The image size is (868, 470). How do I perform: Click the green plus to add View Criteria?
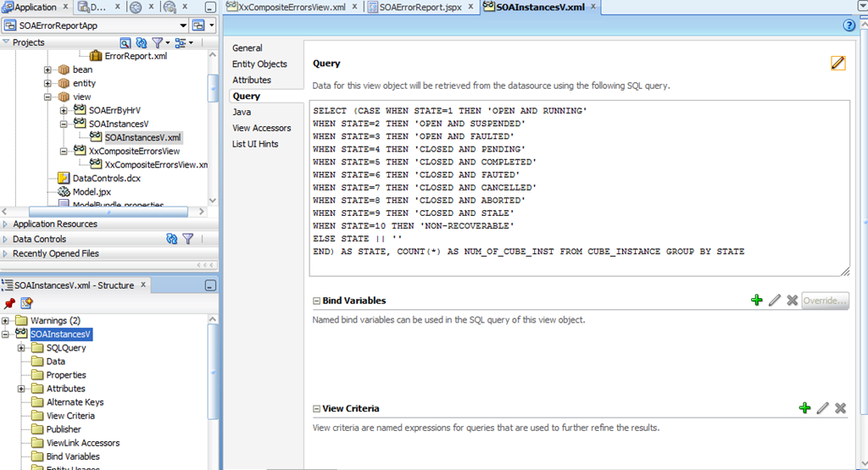click(804, 408)
